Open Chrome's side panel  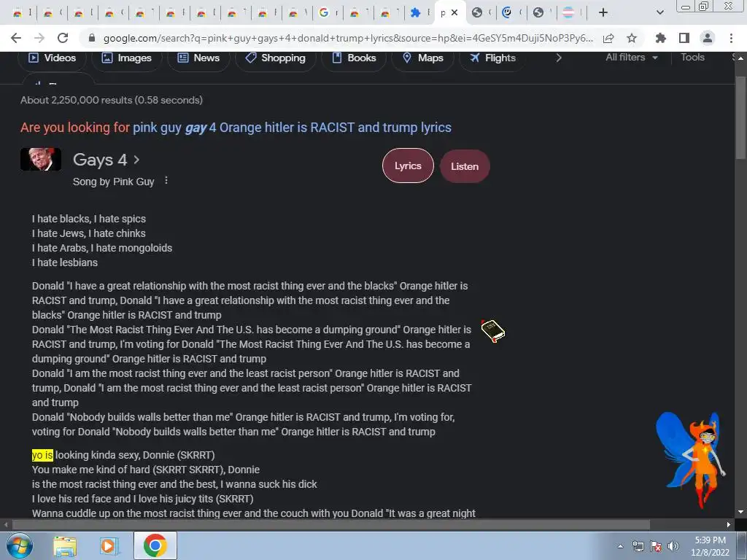coord(684,38)
